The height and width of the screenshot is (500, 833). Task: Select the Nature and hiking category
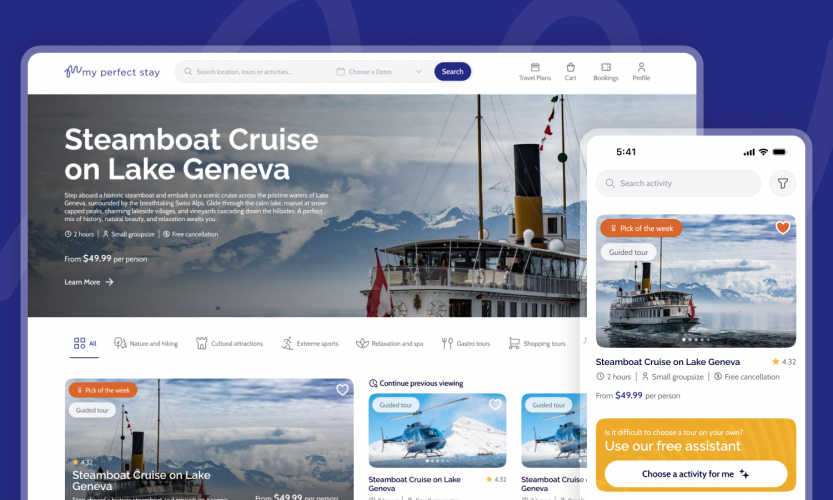[x=146, y=343]
